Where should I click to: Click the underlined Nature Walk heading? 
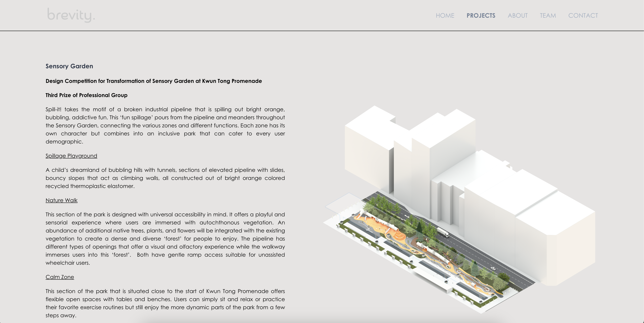(x=62, y=200)
